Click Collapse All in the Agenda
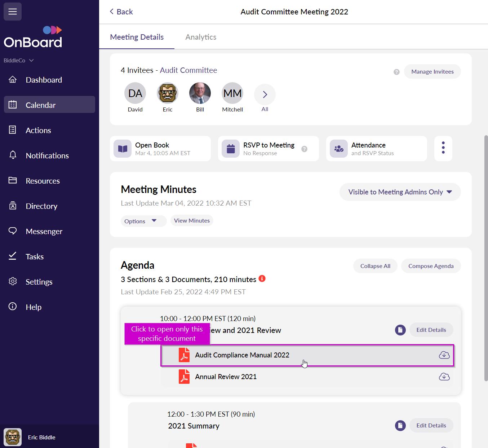Image resolution: width=488 pixels, height=448 pixels. pyautogui.click(x=375, y=266)
